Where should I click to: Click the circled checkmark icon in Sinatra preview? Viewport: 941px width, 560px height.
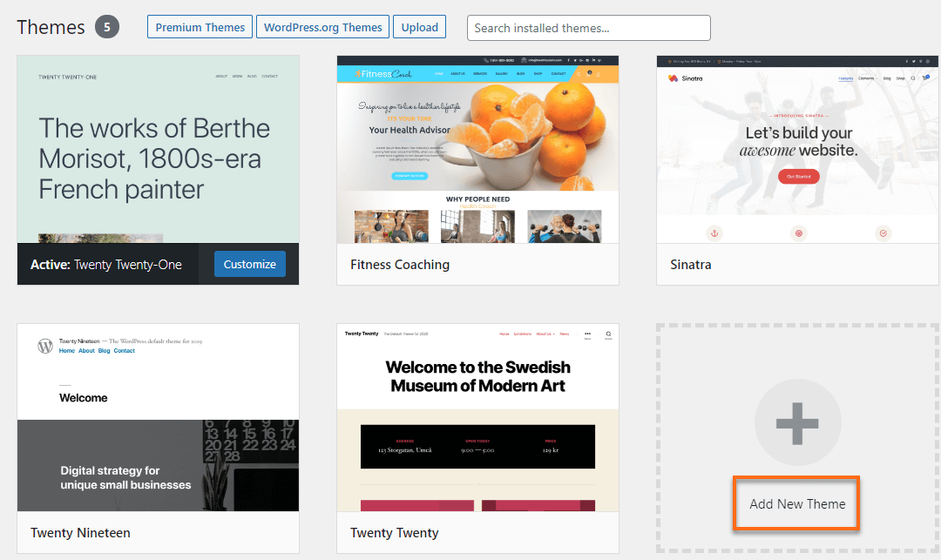883,233
